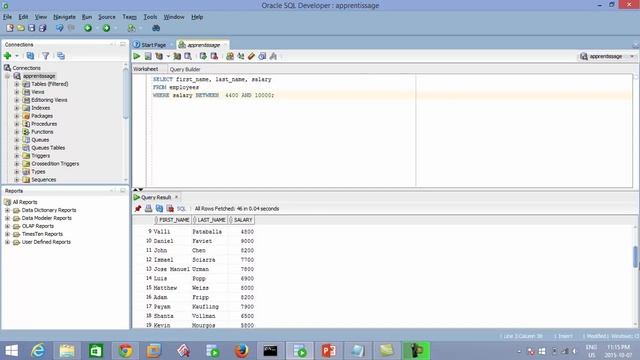640x360 pixels.
Task: Click the Save All icon
Action: pos(42,28)
